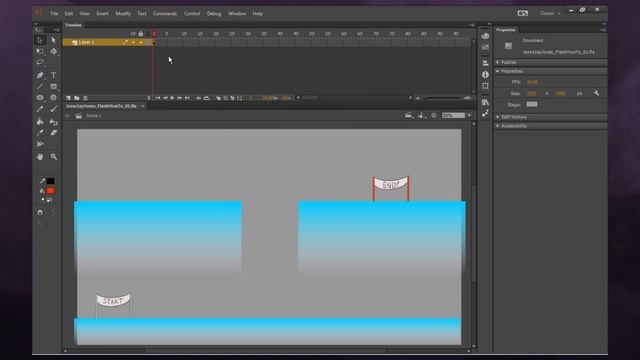Select the Bone tool
This screenshot has height=360, width=640.
coord(40,144)
